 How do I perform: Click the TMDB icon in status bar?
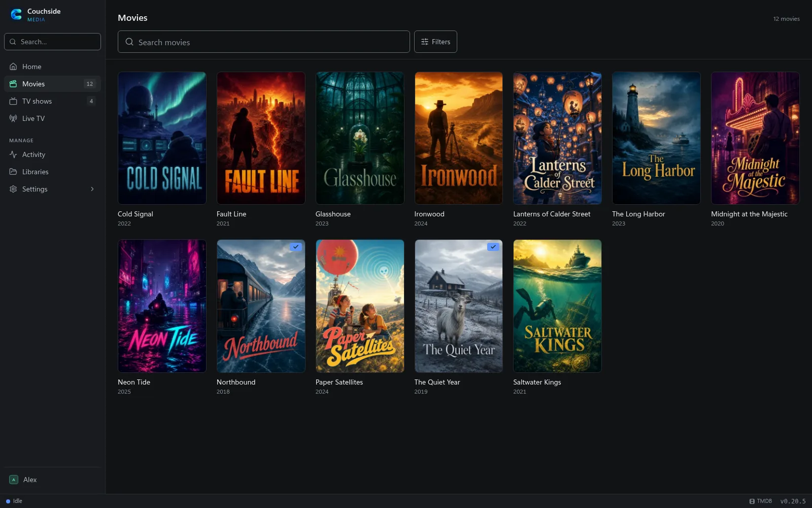point(752,501)
